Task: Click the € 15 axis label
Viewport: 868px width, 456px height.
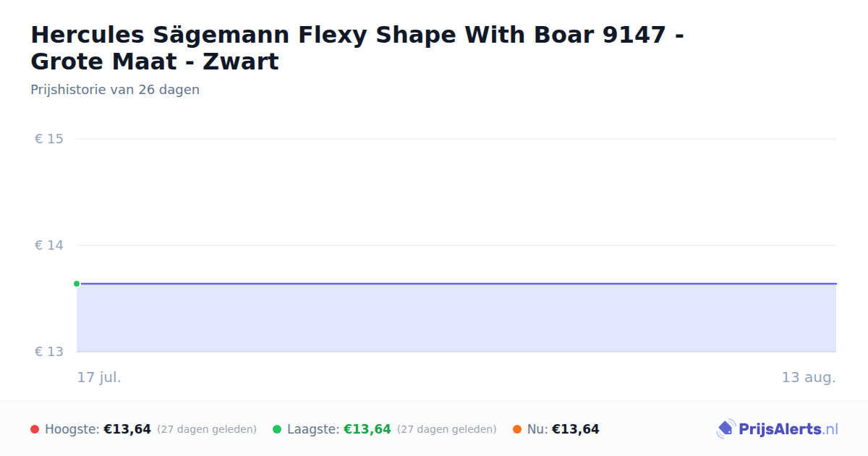Action: 49,139
